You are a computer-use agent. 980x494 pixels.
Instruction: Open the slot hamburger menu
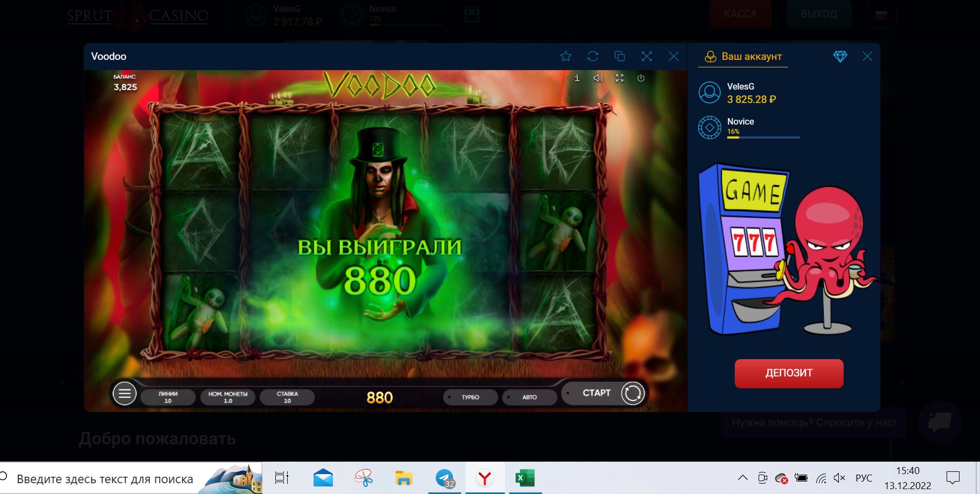click(124, 394)
